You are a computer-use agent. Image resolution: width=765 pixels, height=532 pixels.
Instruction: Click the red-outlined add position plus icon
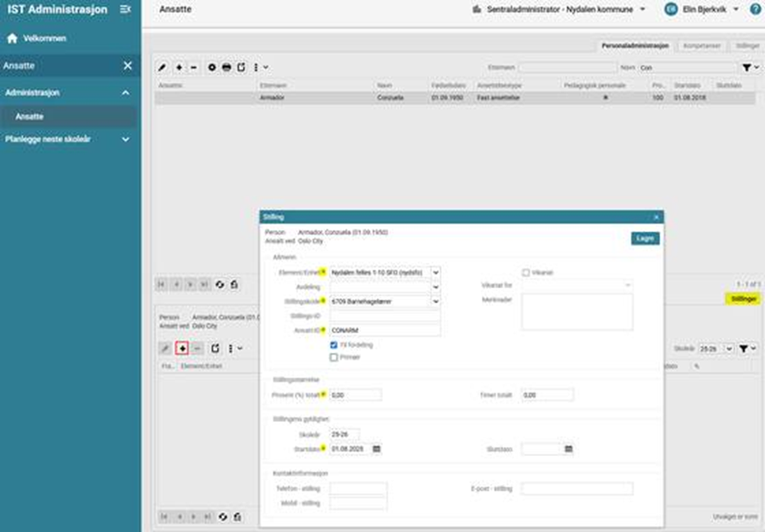[183, 348]
